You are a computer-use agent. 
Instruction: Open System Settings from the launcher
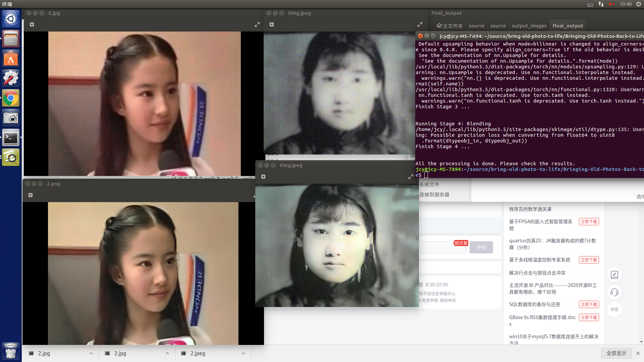tap(11, 78)
